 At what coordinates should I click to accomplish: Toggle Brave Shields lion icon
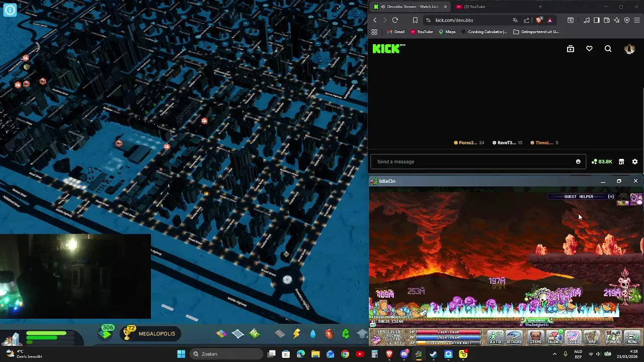coord(539,20)
